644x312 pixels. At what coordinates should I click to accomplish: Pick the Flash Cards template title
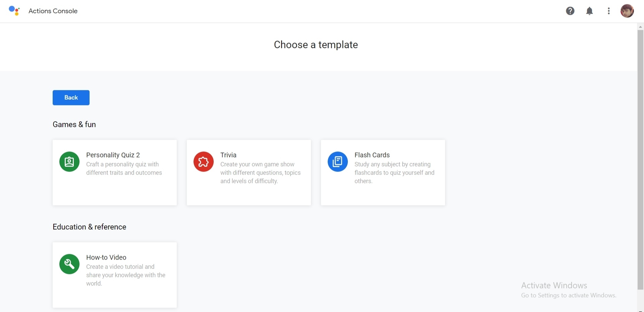point(372,155)
